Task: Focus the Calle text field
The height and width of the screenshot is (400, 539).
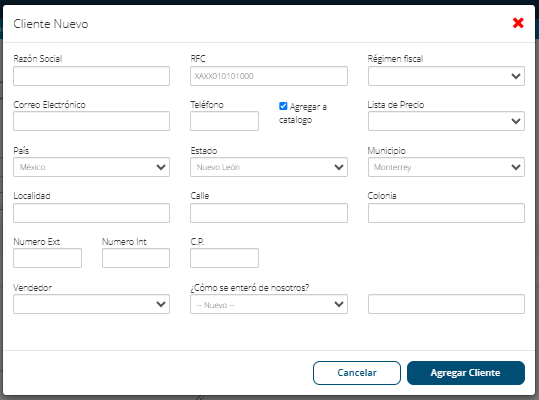Action: [269, 213]
